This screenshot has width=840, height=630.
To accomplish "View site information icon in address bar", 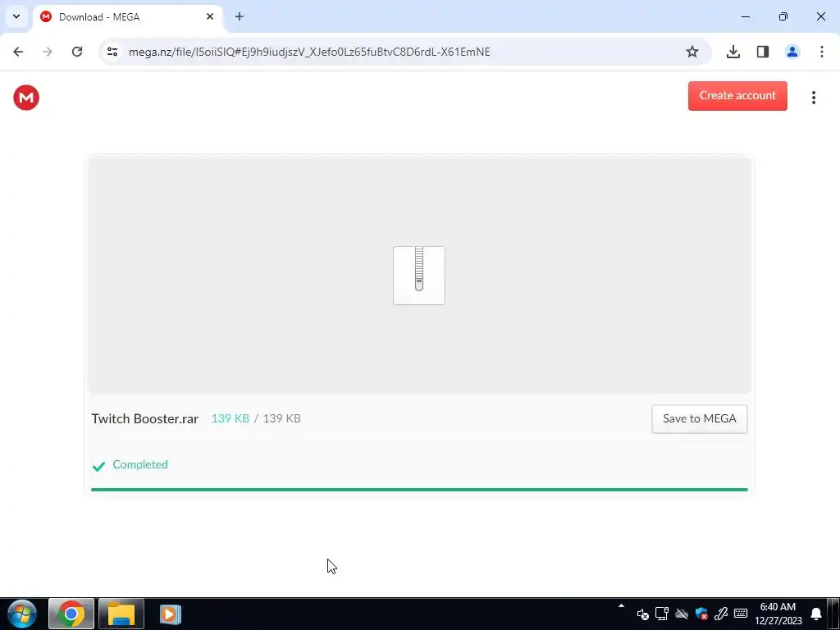I will click(112, 52).
